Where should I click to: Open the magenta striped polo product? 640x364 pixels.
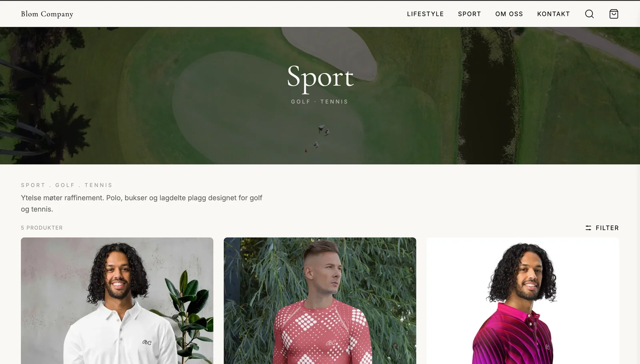click(522, 300)
